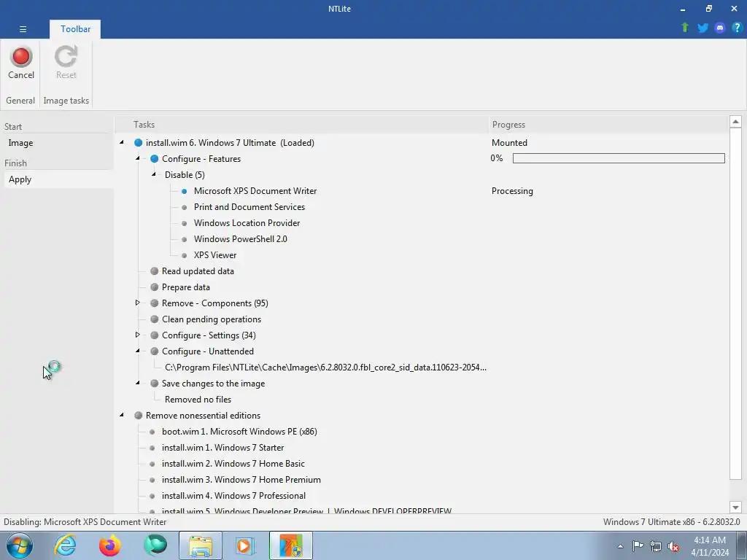Viewport: 747px width, 560px height.
Task: Expand the Configure - Settings (34) node
Action: [x=138, y=335]
